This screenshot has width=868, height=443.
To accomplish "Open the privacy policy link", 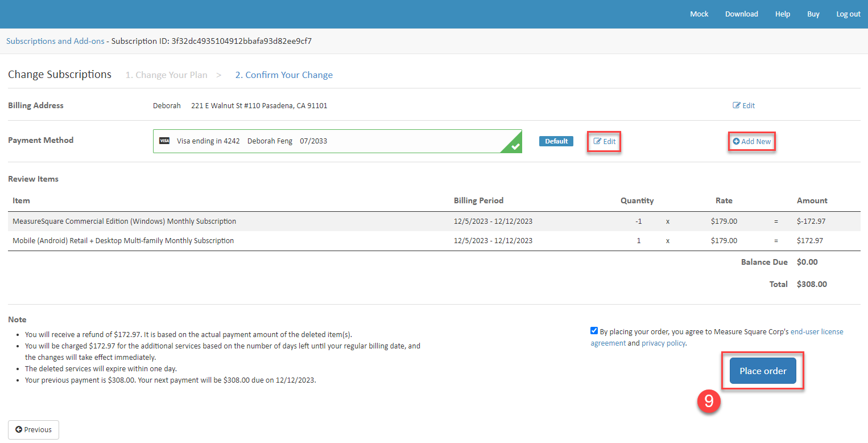I will (663, 343).
